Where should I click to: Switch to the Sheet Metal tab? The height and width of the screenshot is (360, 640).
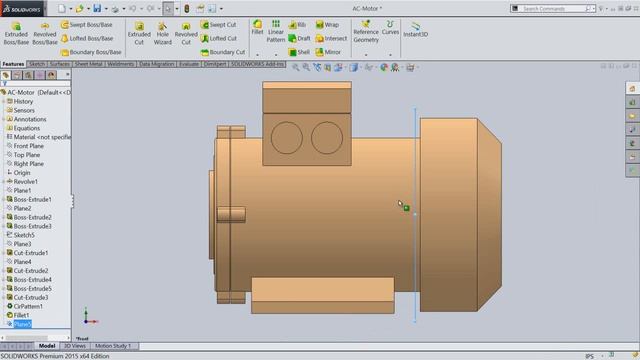(x=88, y=64)
